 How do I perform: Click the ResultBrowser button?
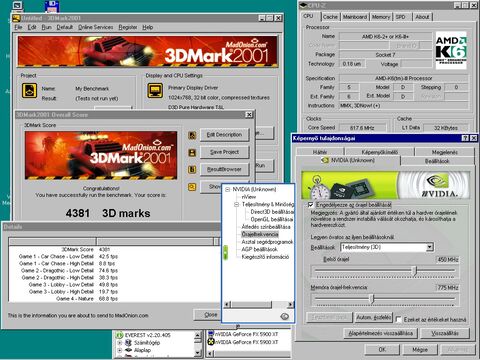coord(224,169)
